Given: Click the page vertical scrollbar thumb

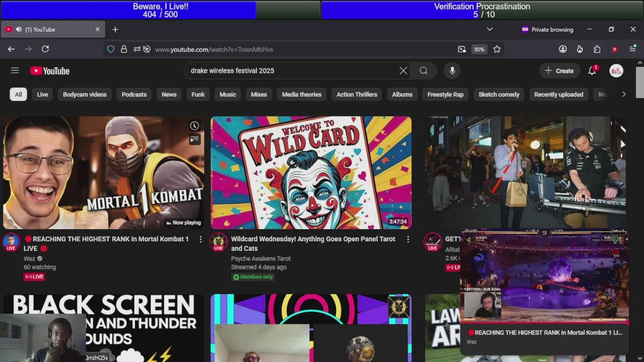Looking at the screenshot, I should pos(639,82).
